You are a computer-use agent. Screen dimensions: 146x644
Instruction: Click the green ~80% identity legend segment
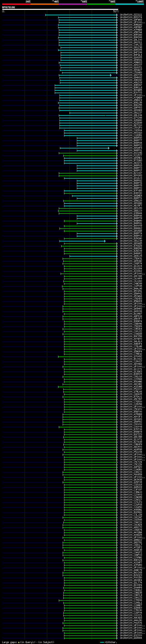(x=101, y=4)
